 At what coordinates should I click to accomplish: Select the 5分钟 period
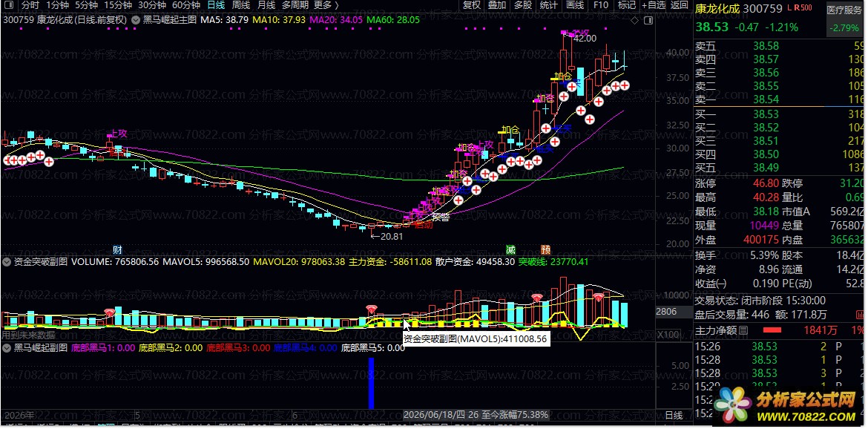(x=86, y=5)
